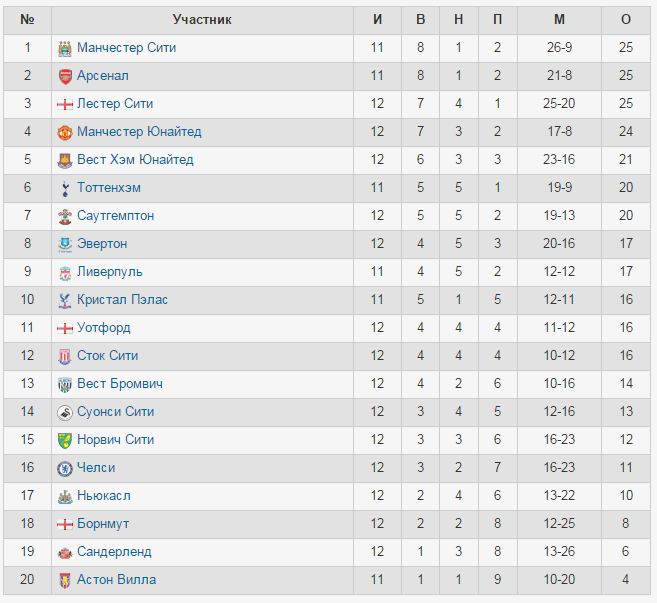Click the Manchester United crest icon

click(x=65, y=132)
